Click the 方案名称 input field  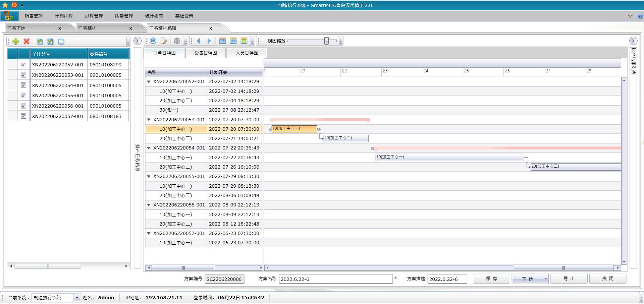tap(335, 279)
